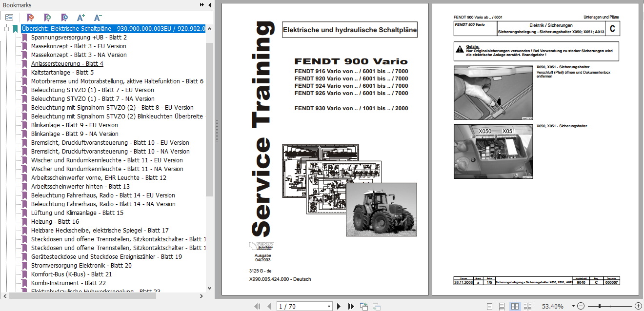Open Bremslicht, Druckluftvoransteuerung - Blatt 10 - NA Version
This screenshot has width=644, height=311.
[x=110, y=151]
